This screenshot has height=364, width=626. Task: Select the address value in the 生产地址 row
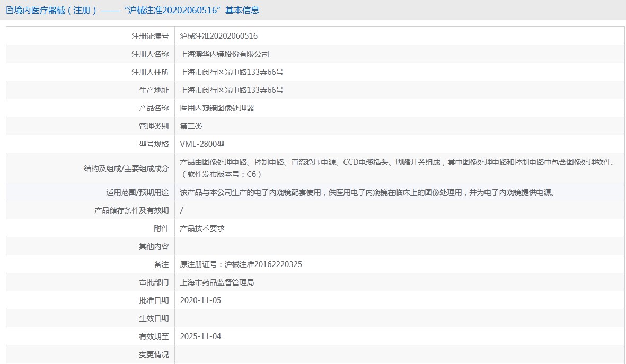tap(232, 90)
